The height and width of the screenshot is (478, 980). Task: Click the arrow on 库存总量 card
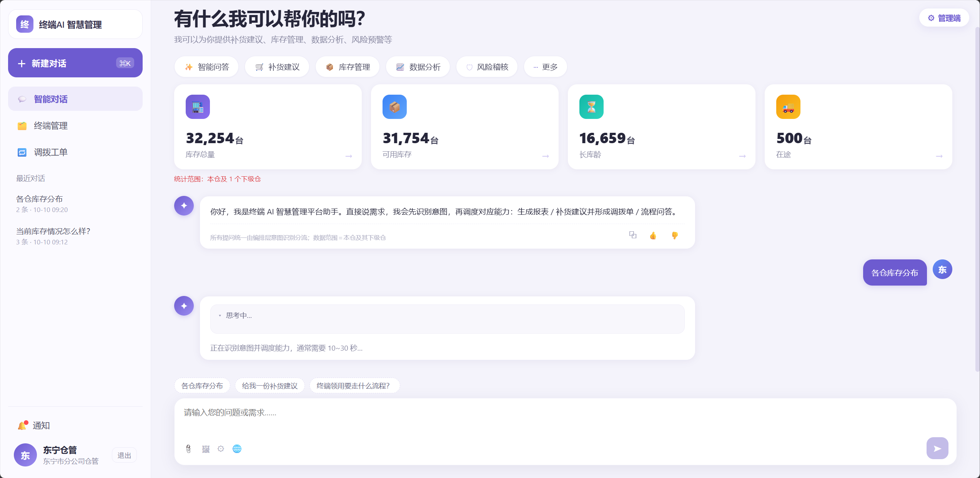pyautogui.click(x=349, y=156)
